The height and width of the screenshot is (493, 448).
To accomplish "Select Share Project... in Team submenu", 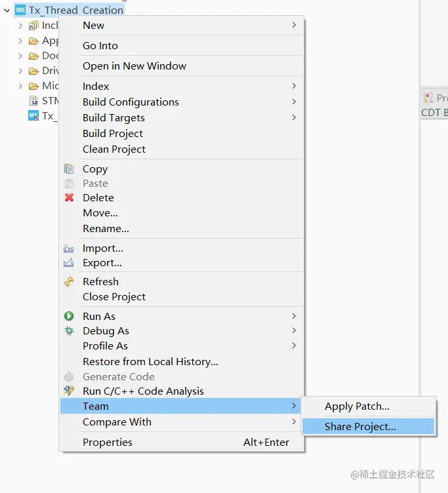I will click(x=368, y=426).
